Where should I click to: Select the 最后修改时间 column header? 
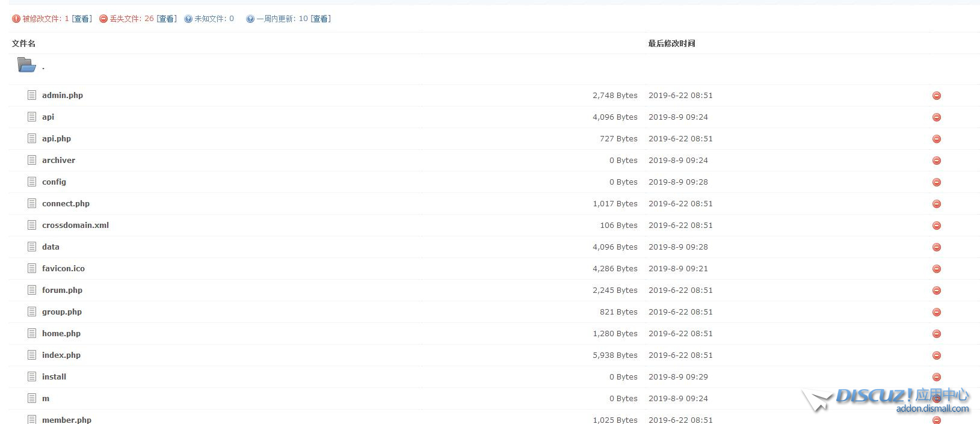tap(671, 43)
